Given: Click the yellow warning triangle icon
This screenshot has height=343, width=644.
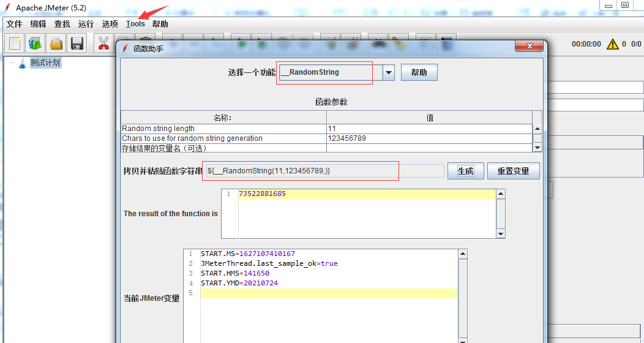Looking at the screenshot, I should pyautogui.click(x=612, y=43).
